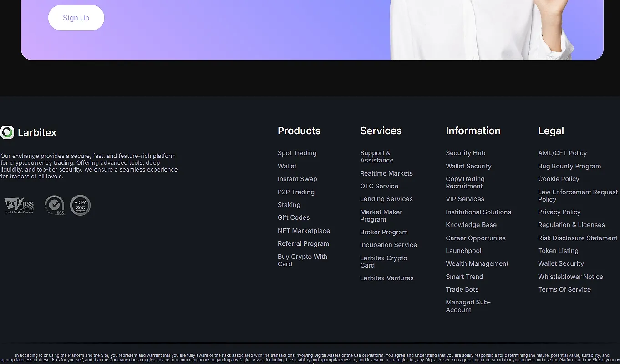Open Terms Of Service link
Screen dimensions: 620x364
[x=564, y=289]
